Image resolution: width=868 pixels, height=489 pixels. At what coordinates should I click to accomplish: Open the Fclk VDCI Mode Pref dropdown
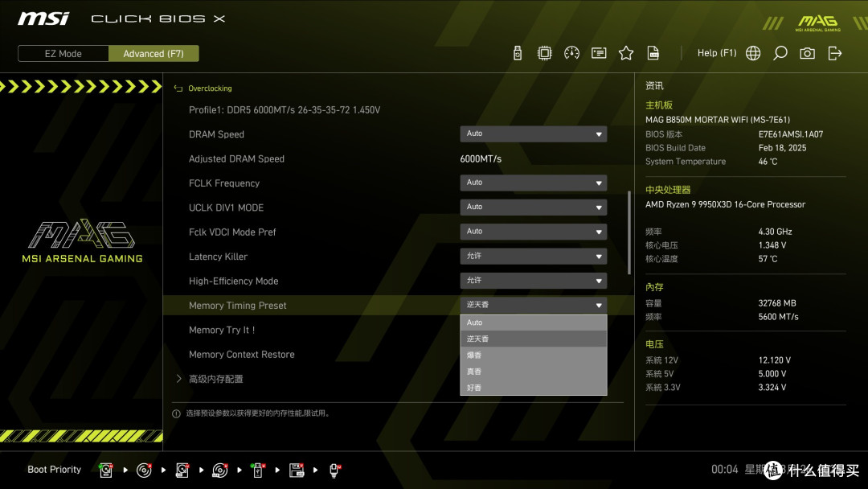pyautogui.click(x=533, y=232)
